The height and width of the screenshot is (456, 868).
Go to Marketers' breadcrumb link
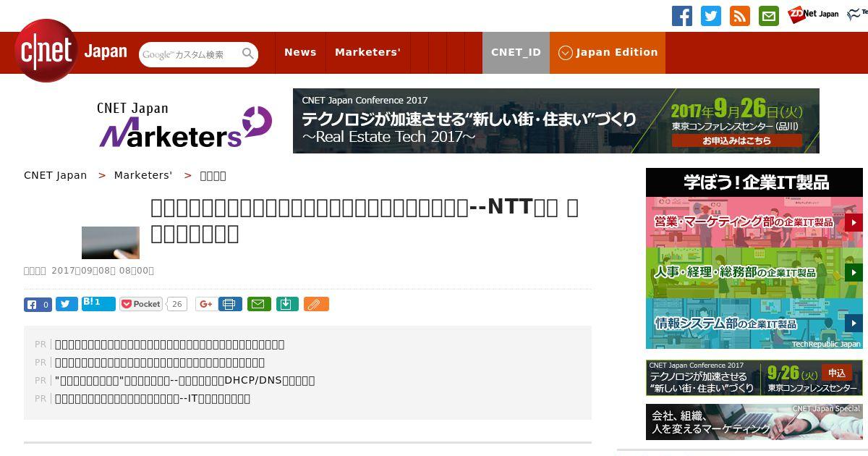(x=143, y=175)
